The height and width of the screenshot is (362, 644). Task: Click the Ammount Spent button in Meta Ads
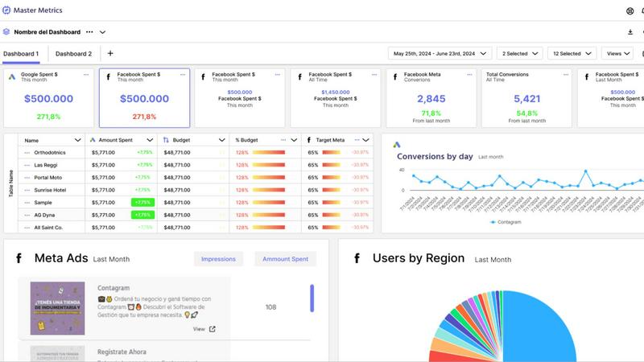click(285, 259)
